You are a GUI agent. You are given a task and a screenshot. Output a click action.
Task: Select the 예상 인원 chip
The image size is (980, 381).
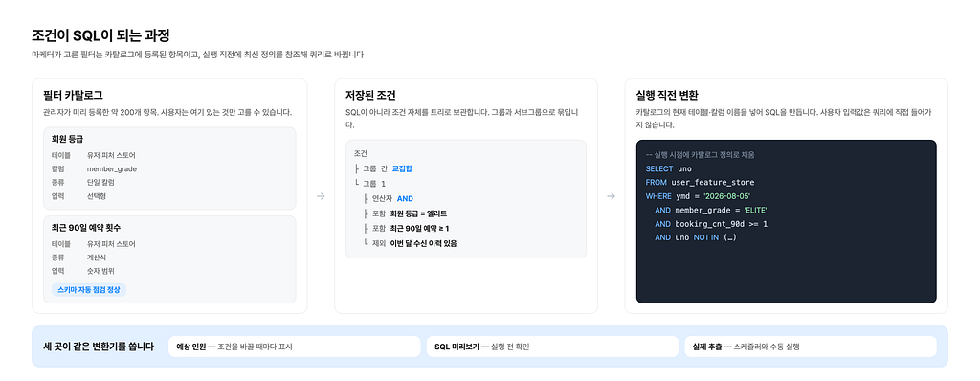pyautogui.click(x=295, y=347)
